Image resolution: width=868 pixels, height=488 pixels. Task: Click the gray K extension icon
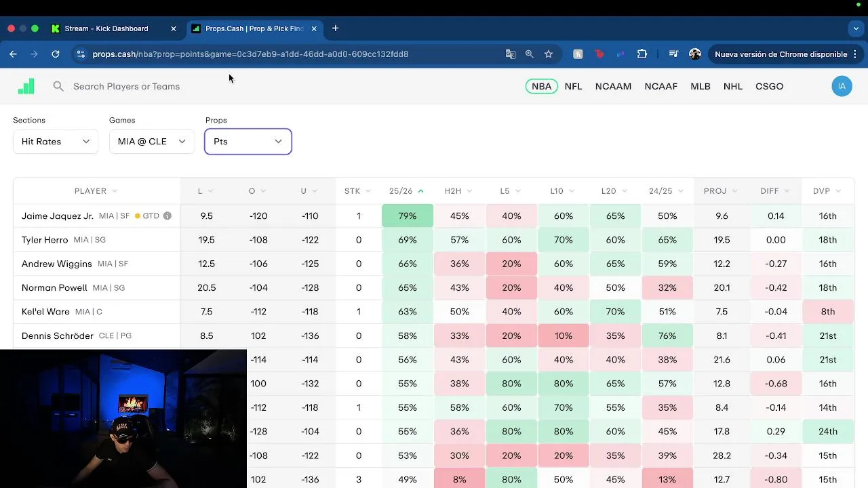(578, 54)
